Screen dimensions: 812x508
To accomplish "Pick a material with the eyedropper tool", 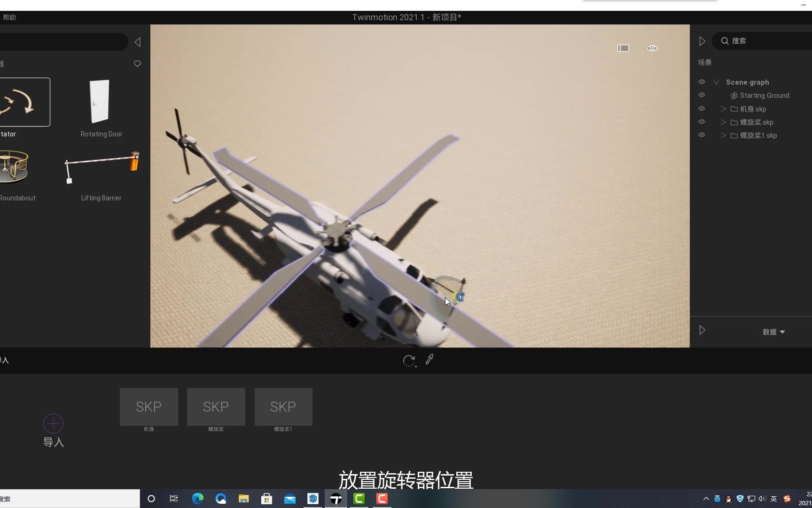I will 429,359.
